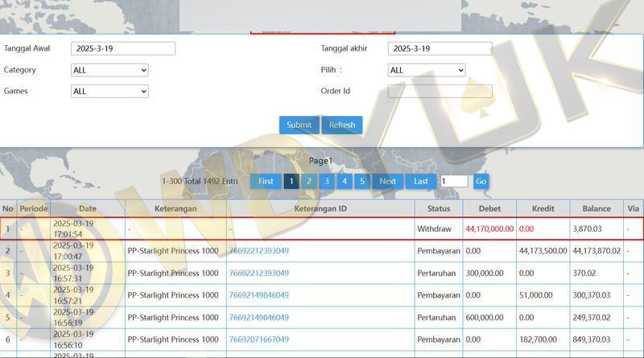Select page 2 in pagination

click(x=309, y=182)
